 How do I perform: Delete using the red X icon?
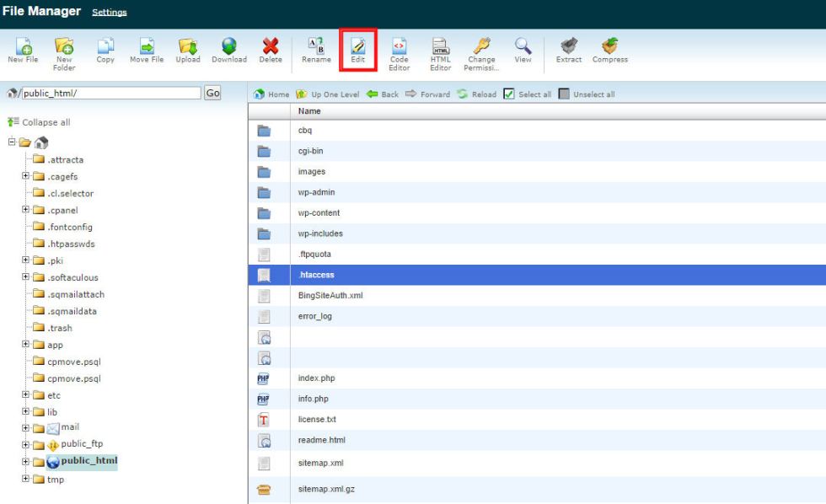pyautogui.click(x=271, y=46)
